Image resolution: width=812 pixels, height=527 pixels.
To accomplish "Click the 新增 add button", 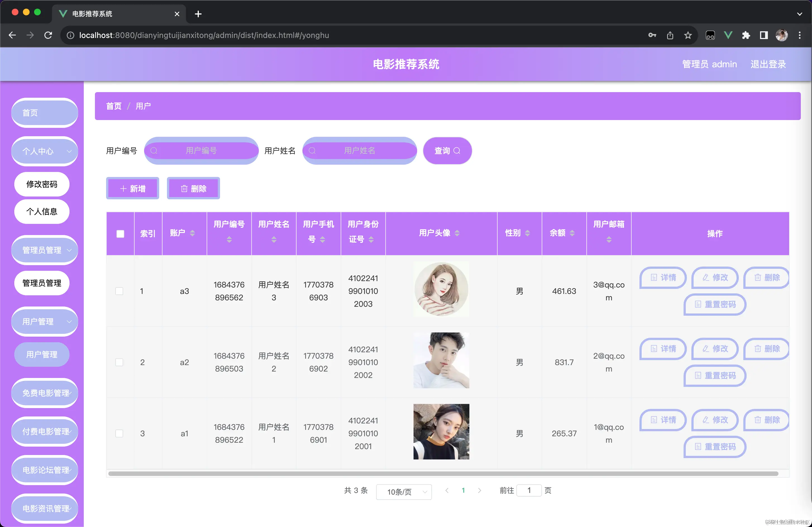I will click(132, 189).
